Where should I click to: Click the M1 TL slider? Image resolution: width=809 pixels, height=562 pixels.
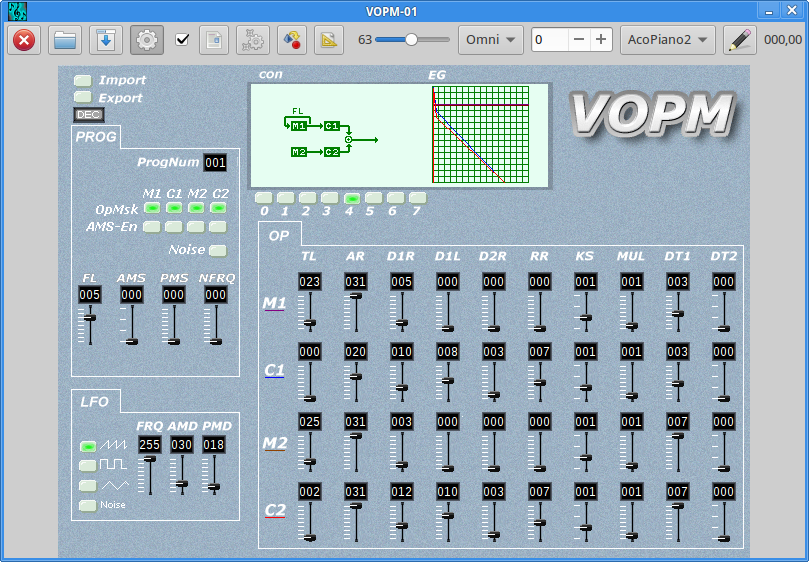coord(310,312)
